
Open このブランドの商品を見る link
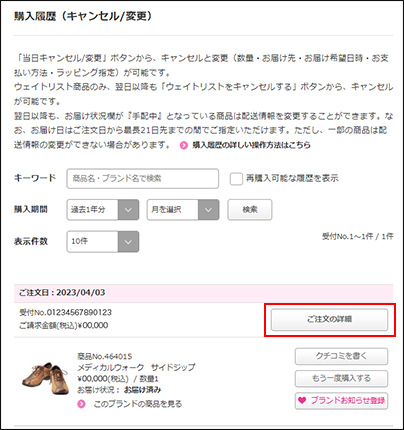138,404
